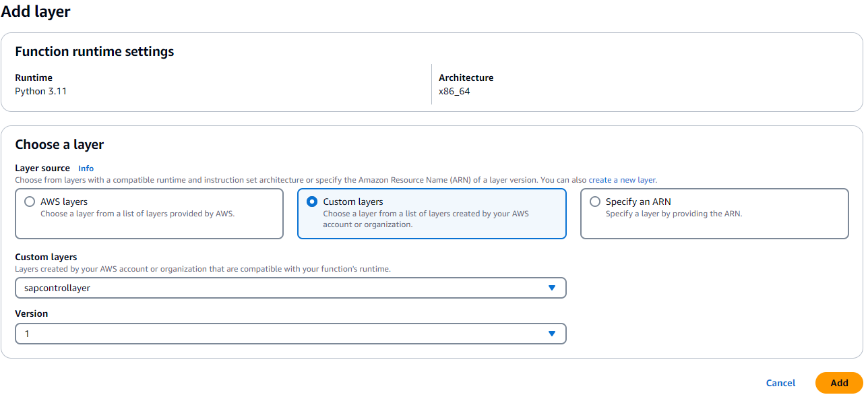This screenshot has height=397, width=868.
Task: Click the x86_64 architecture value
Action: [x=454, y=91]
